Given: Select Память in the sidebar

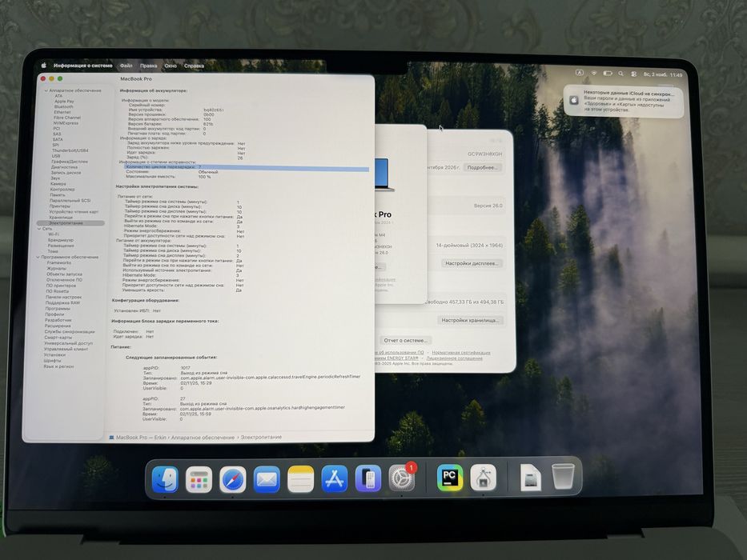Looking at the screenshot, I should tap(58, 194).
